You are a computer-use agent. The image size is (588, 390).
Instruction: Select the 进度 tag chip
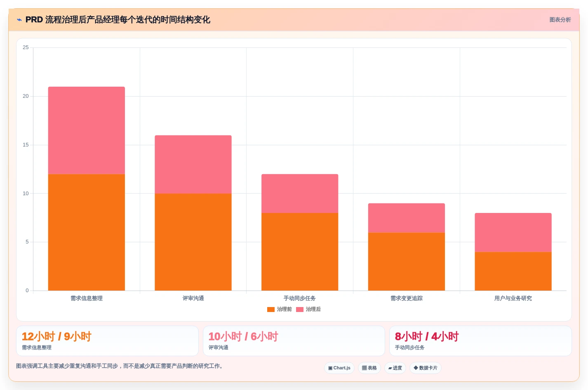[x=395, y=368]
